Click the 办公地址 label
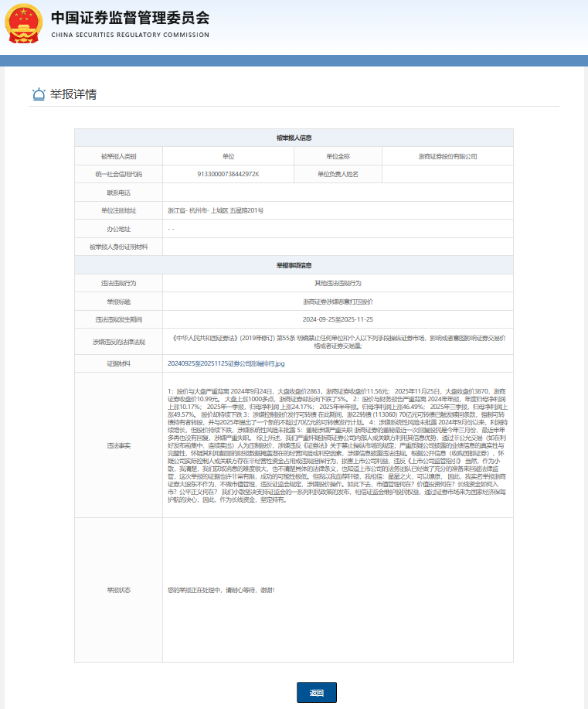 click(x=118, y=230)
